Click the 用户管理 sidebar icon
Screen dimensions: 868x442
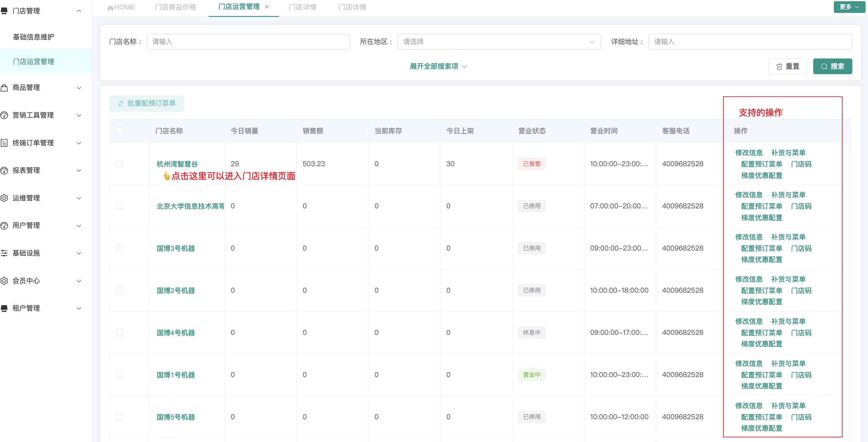click(4, 225)
